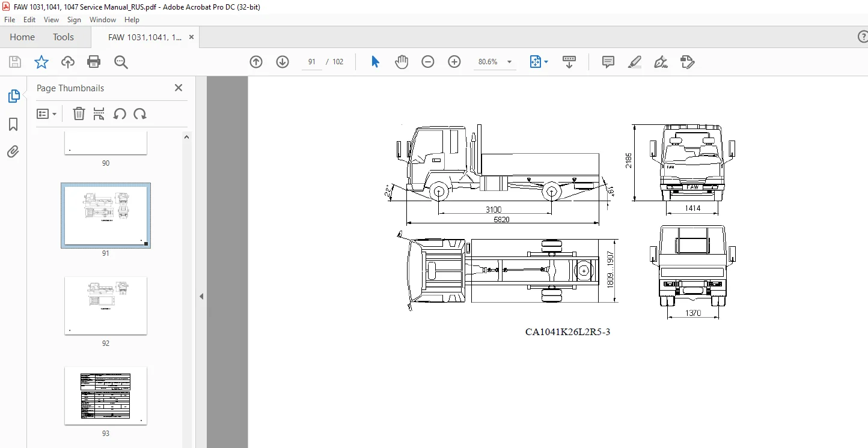
Task: Close the Page Thumbnails panel
Action: click(179, 88)
